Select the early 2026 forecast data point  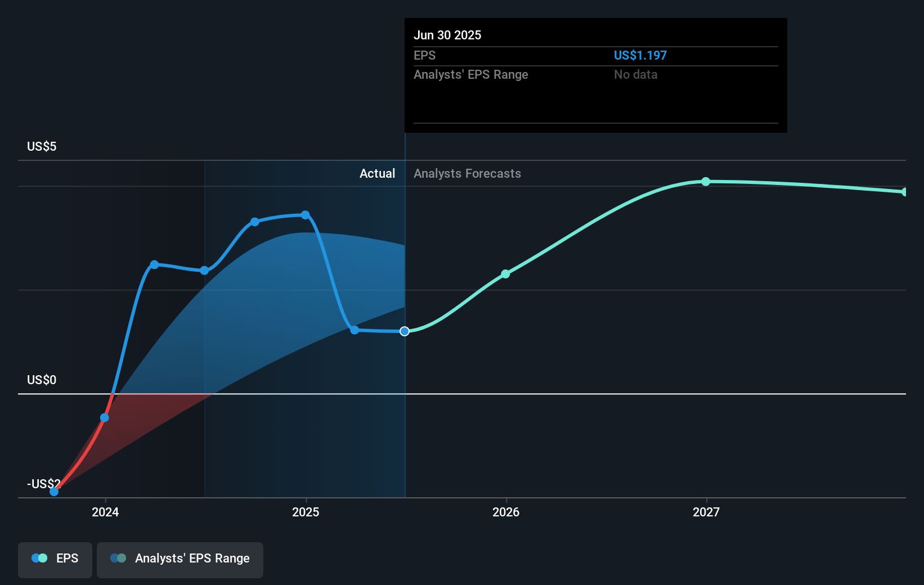[505, 274]
